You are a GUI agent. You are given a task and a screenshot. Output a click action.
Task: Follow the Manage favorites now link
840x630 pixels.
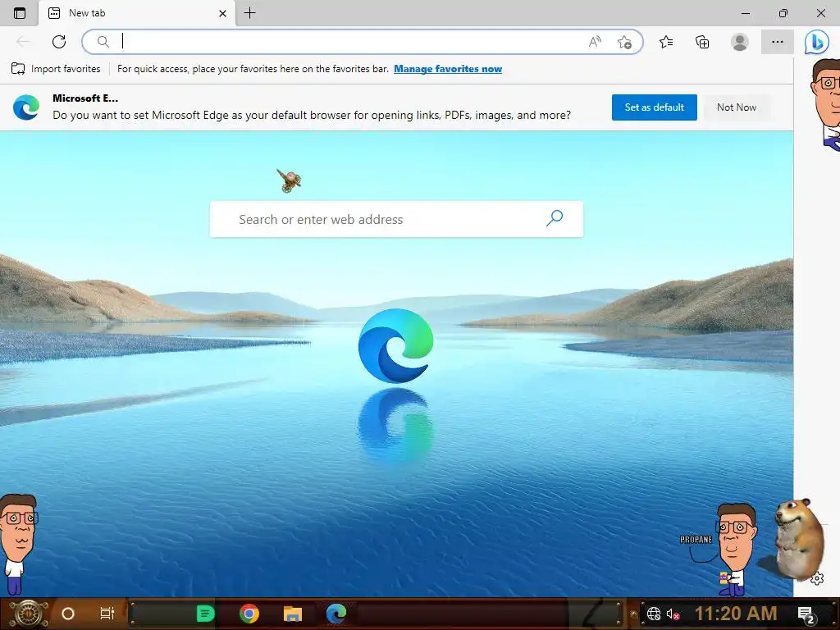click(x=448, y=69)
